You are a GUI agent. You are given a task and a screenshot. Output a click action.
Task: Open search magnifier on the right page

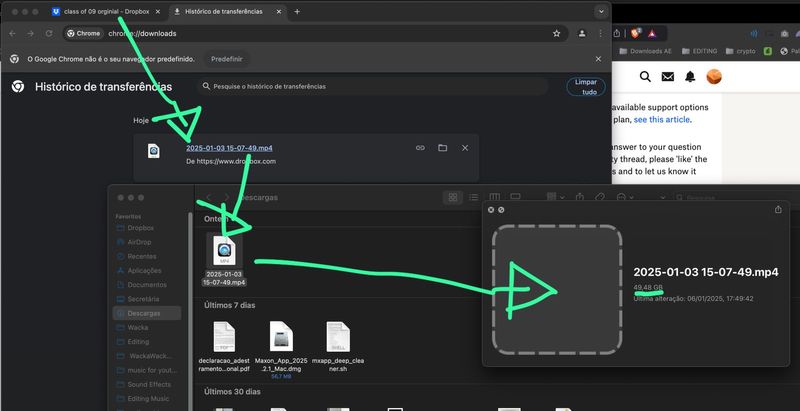pos(644,77)
